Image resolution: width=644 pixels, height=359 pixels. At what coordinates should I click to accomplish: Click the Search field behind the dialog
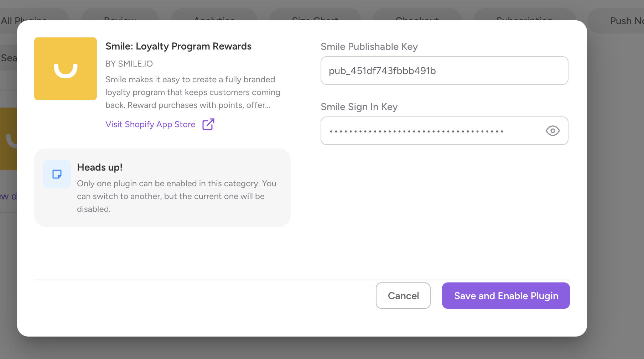8,58
